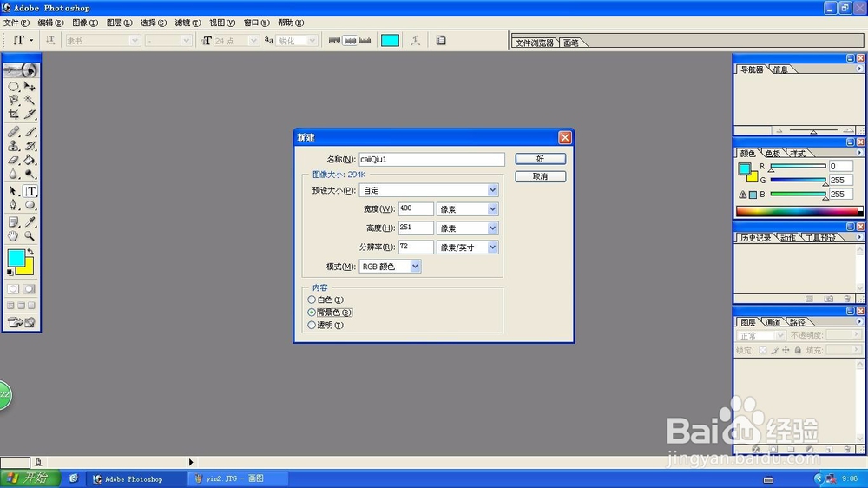Select the Vertical Type tool in toolbox

pyautogui.click(x=30, y=191)
